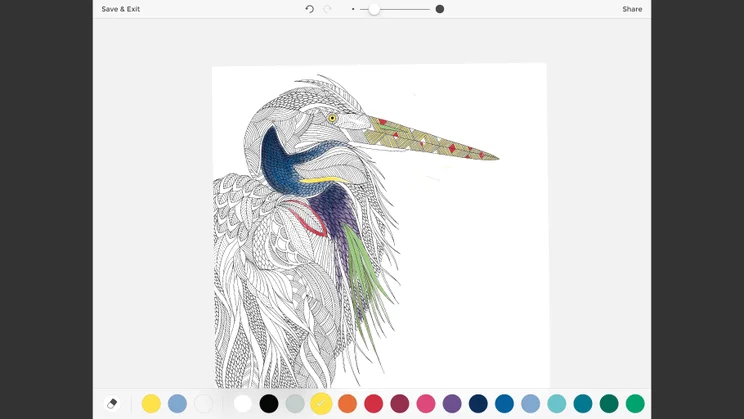Click the brush size slider handle
The height and width of the screenshot is (419, 744).
pos(374,9)
